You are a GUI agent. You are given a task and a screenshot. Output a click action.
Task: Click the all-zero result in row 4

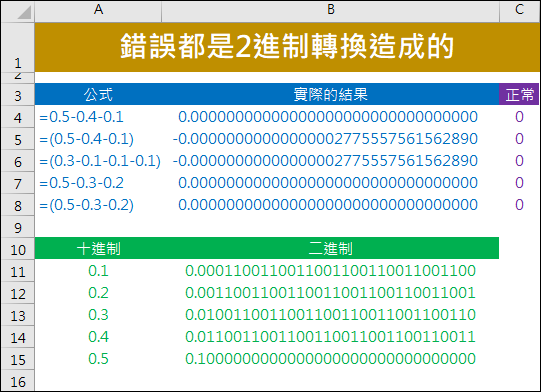[328, 117]
